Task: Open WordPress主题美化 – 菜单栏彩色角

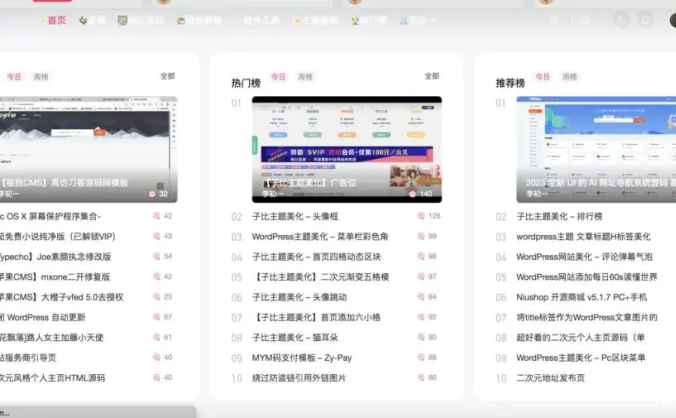Action: (x=320, y=237)
